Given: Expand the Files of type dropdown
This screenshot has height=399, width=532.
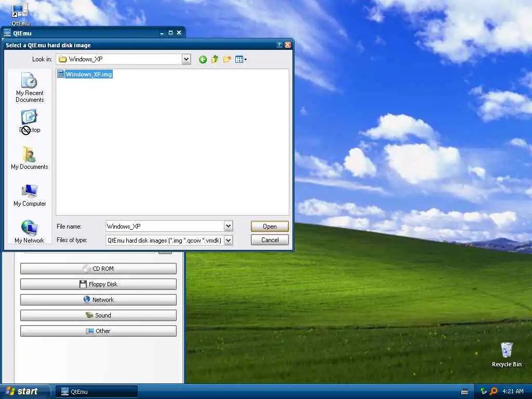Looking at the screenshot, I should tap(229, 240).
